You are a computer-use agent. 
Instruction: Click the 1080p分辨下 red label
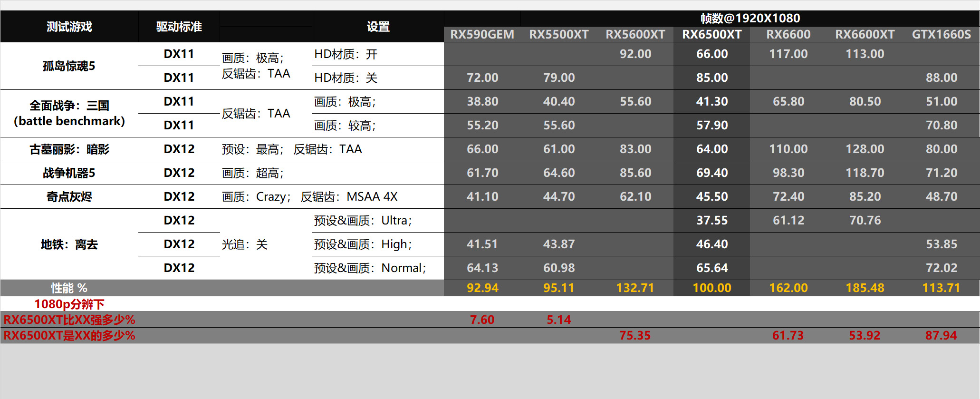(x=69, y=304)
